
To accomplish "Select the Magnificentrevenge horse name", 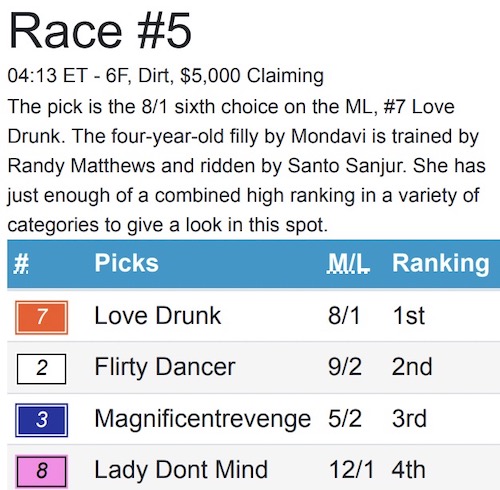I will [203, 419].
